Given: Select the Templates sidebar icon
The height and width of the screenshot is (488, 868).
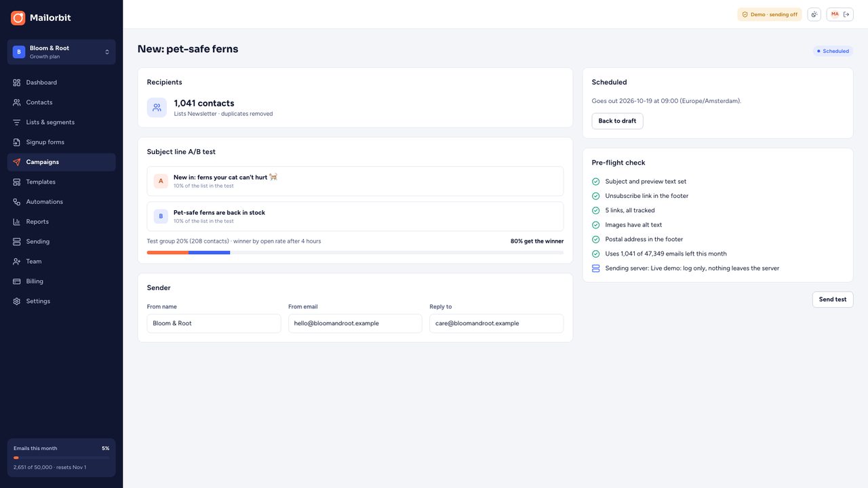Looking at the screenshot, I should [17, 182].
